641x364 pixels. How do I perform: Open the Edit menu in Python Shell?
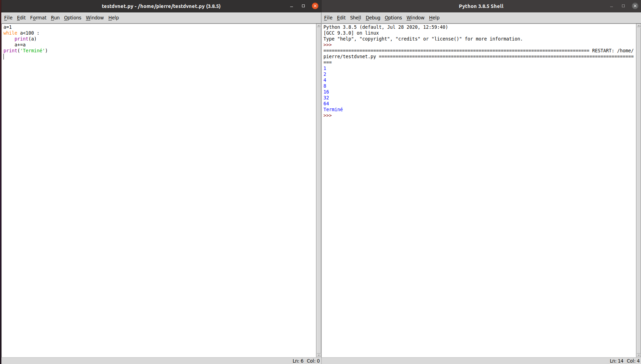(x=341, y=18)
